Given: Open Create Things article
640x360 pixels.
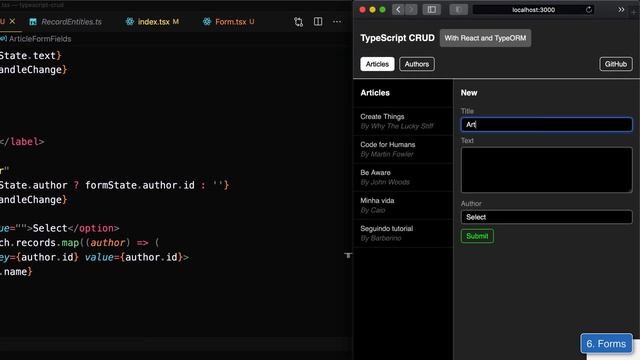Looking at the screenshot, I should tap(403, 121).
